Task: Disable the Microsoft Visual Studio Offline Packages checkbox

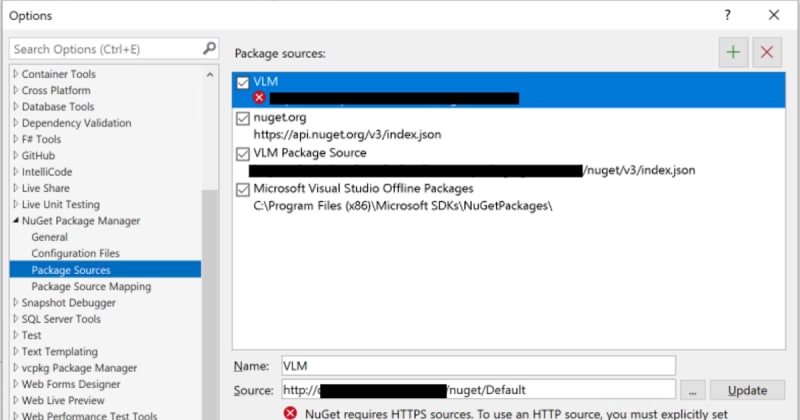Action: point(242,188)
